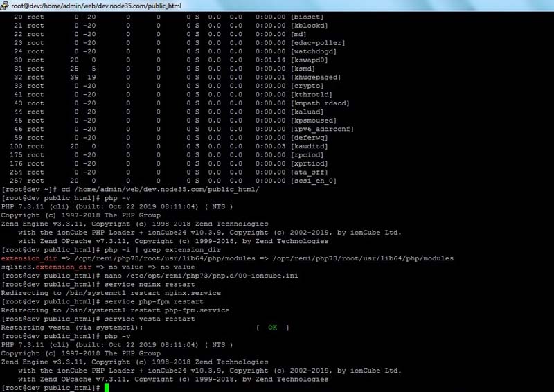Click the '[ata_sff]' process name
This screenshot has height=392, width=554.
point(309,172)
